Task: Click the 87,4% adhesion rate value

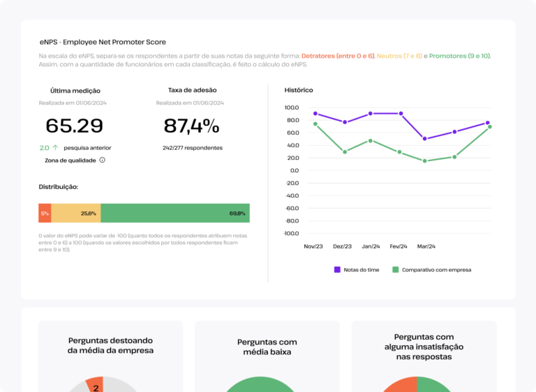Action: 191,126
